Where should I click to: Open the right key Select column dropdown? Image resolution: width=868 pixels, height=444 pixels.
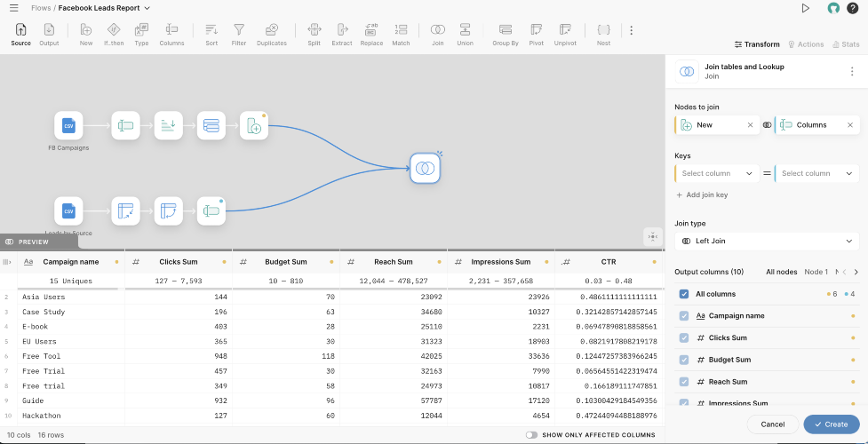click(816, 173)
